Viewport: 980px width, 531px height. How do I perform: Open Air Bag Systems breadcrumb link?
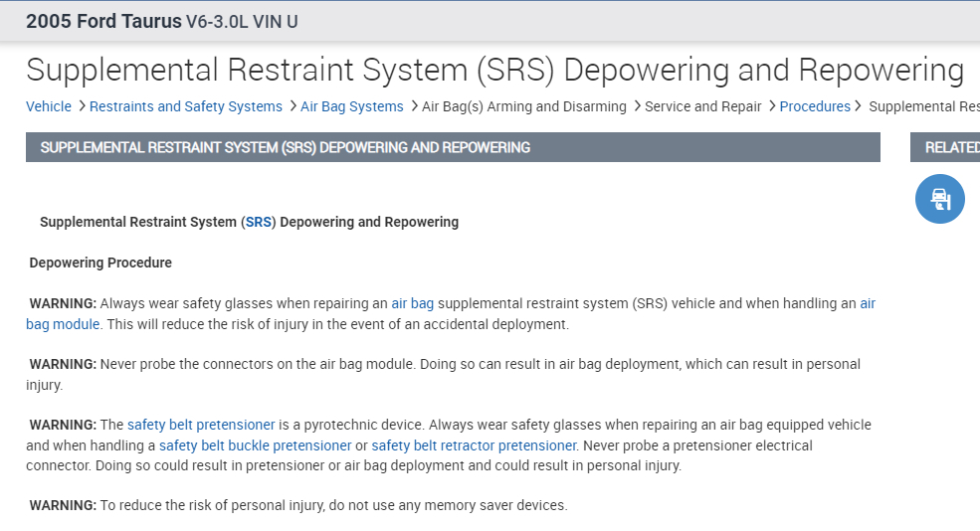pyautogui.click(x=352, y=106)
